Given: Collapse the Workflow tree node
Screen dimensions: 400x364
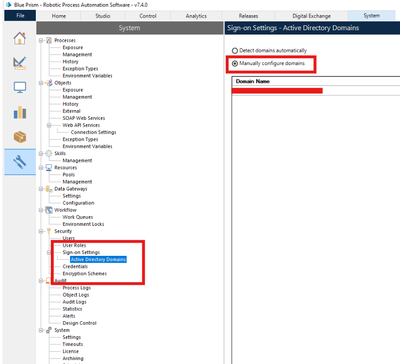Looking at the screenshot, I should [41, 210].
